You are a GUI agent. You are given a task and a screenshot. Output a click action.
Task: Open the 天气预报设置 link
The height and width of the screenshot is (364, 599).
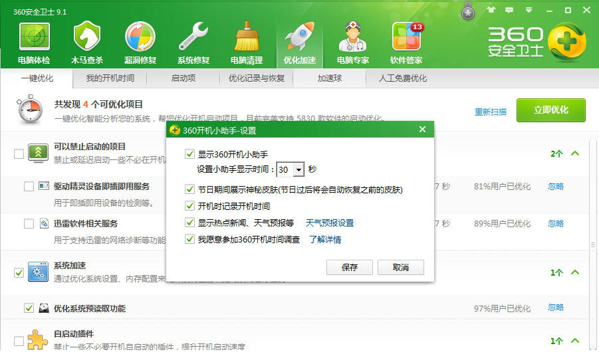click(330, 223)
